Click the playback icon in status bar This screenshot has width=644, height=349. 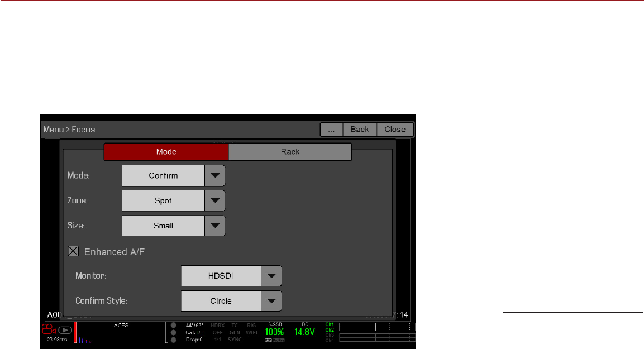click(x=65, y=330)
